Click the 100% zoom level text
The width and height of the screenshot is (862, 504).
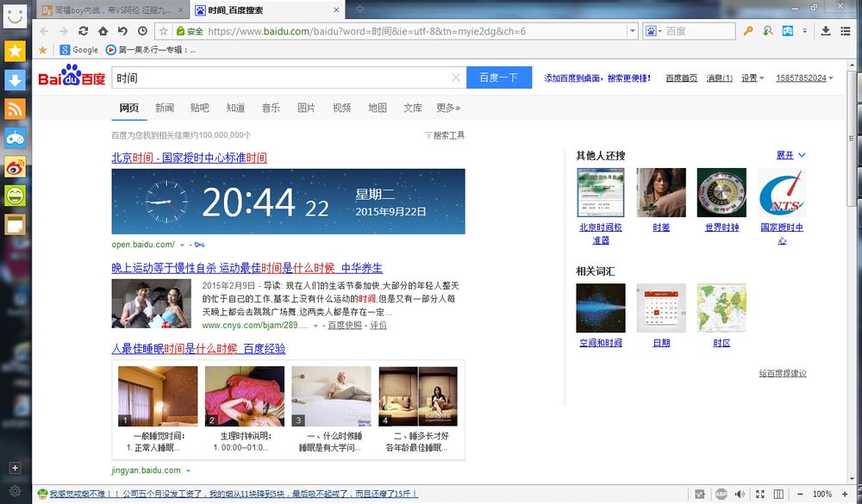tap(821, 495)
